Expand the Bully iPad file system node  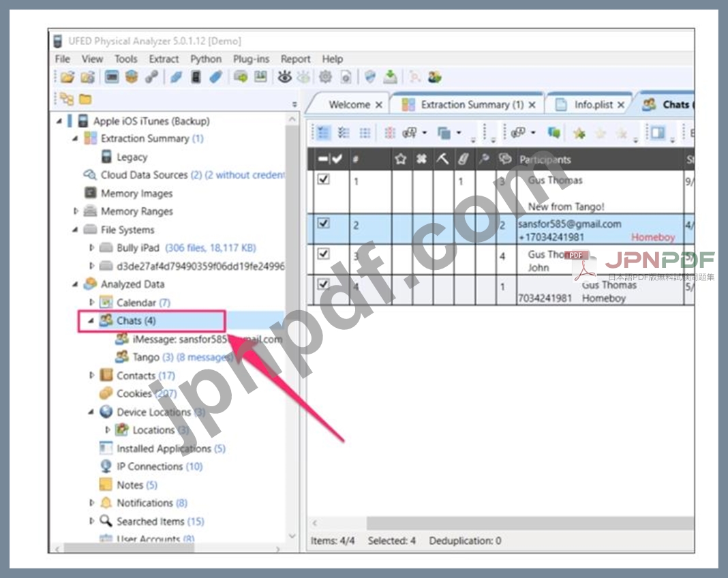(x=91, y=248)
